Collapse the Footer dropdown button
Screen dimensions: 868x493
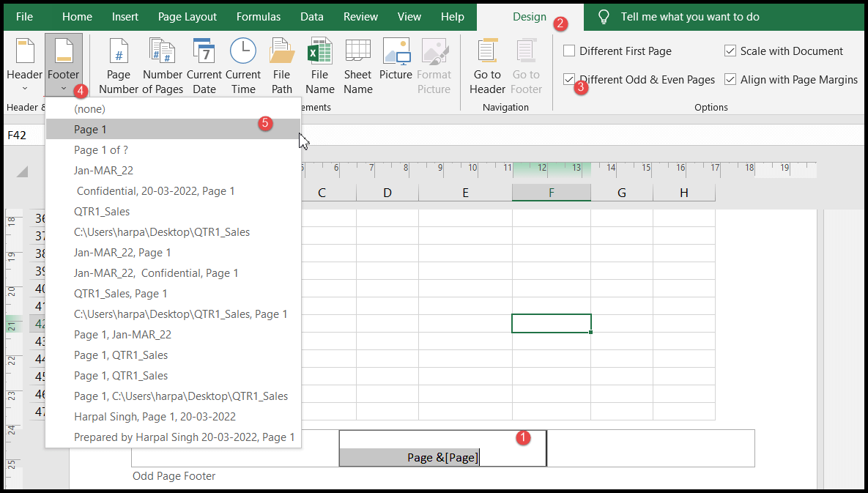63,66
